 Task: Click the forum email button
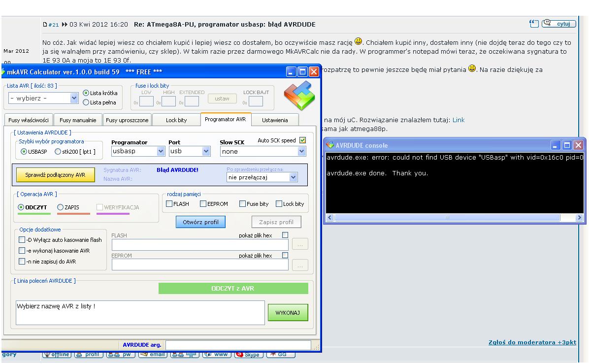click(153, 354)
